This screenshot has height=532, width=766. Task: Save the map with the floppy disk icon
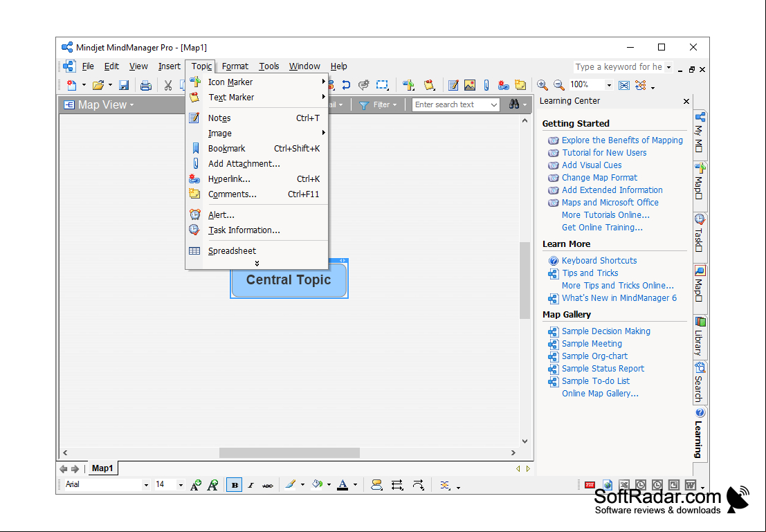124,86
